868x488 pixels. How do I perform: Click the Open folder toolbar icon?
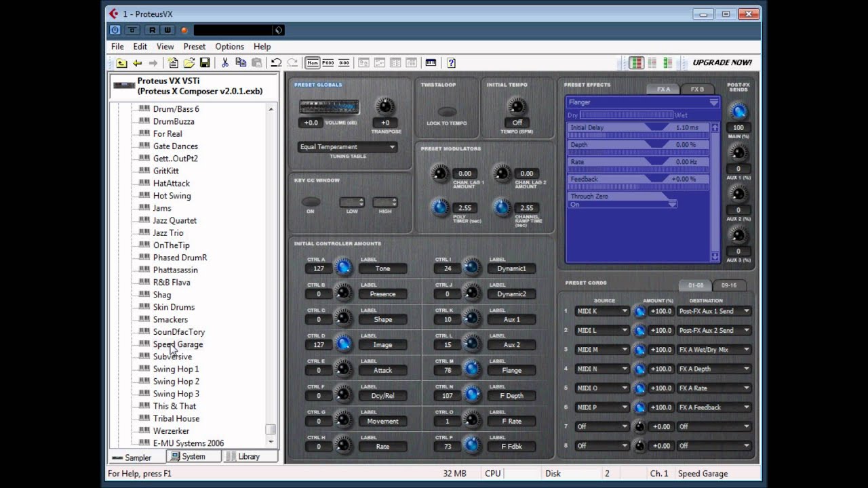[x=189, y=63]
